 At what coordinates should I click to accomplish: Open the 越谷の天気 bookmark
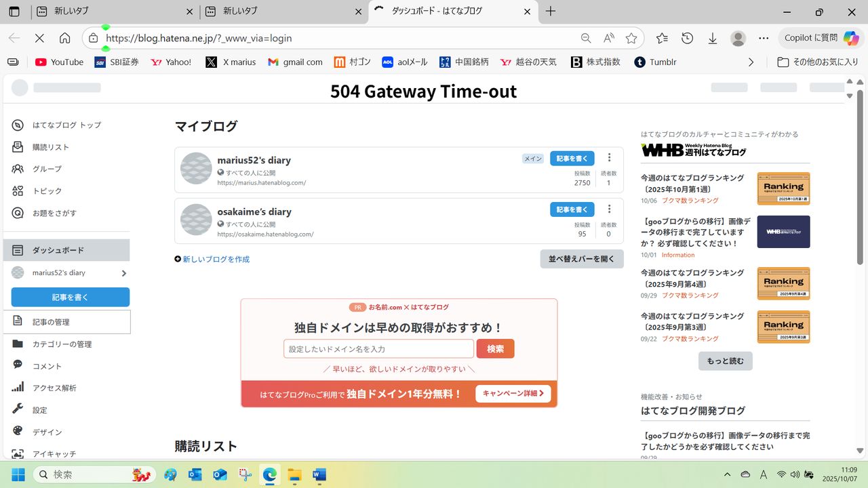click(x=528, y=62)
